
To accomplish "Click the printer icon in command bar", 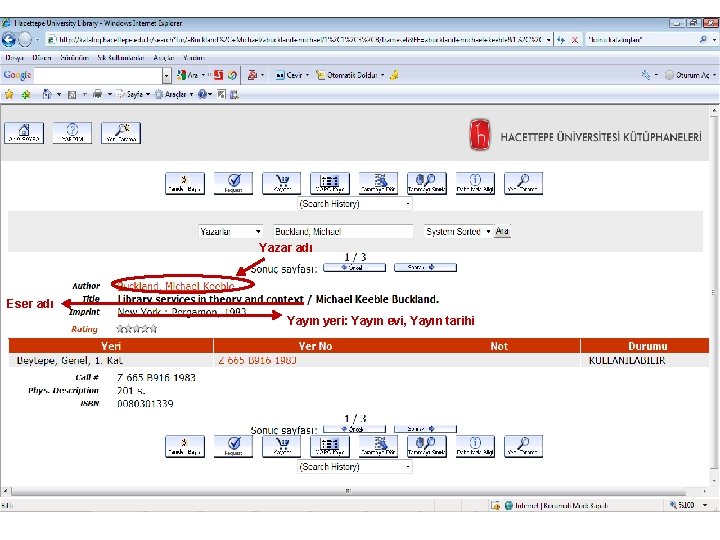I will (x=97, y=94).
